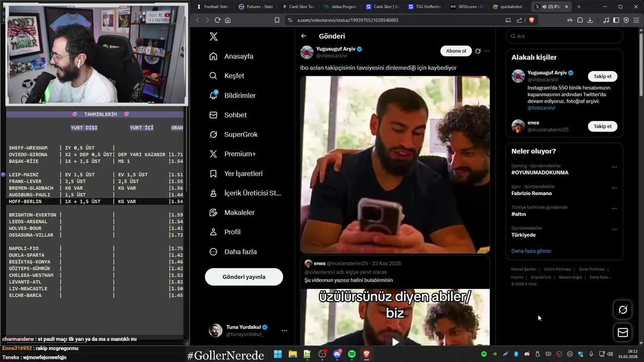Switch to the Fixtures - Statz tab

(256, 7)
